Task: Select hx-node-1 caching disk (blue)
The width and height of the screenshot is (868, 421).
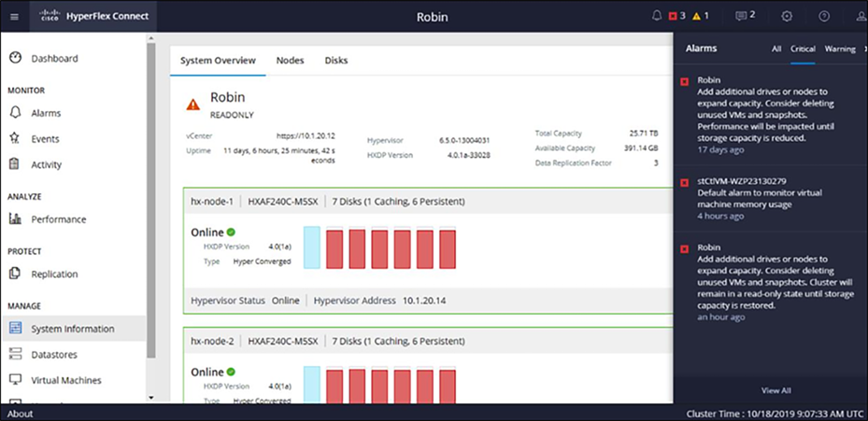Action: click(312, 247)
